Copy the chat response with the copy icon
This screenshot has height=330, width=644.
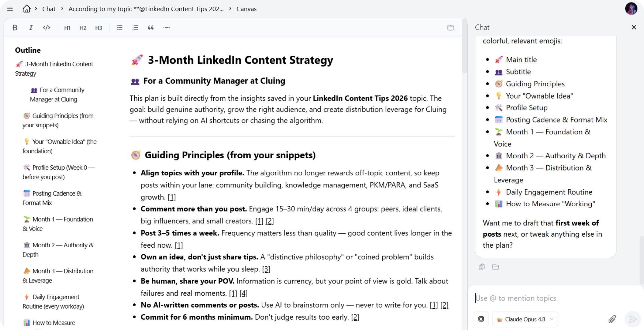(482, 267)
